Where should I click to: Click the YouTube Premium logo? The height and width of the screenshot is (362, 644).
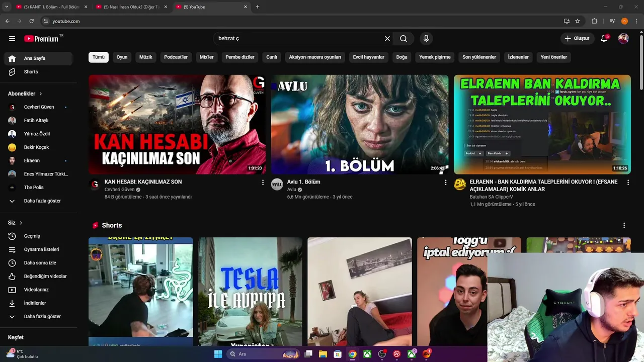42,39
